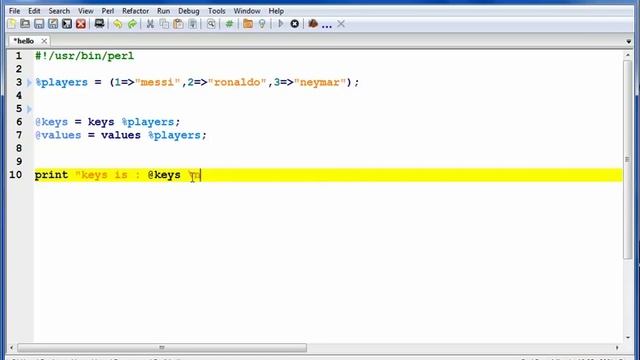The image size is (640, 360).
Task: Click the lightbulb quick fix icon
Action: (262, 24)
